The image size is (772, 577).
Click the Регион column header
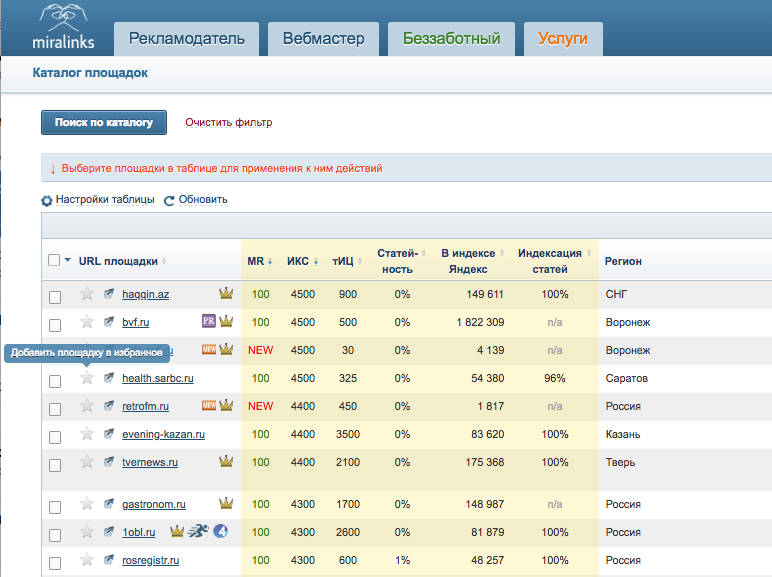[623, 261]
